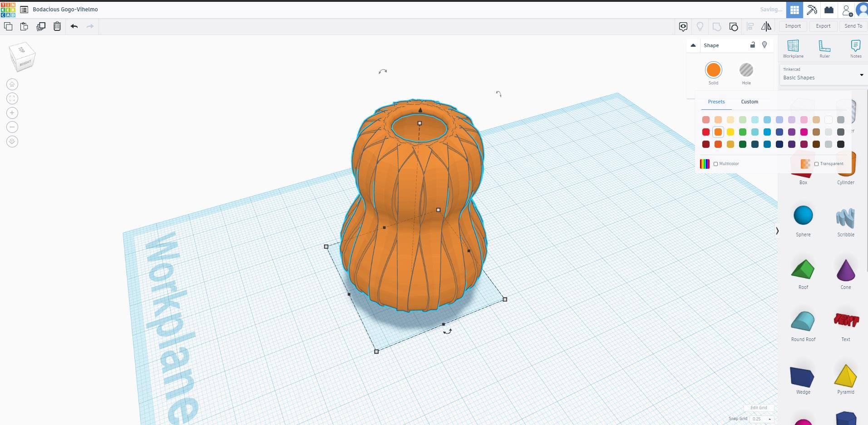Invite people with the add-user icon

847,10
